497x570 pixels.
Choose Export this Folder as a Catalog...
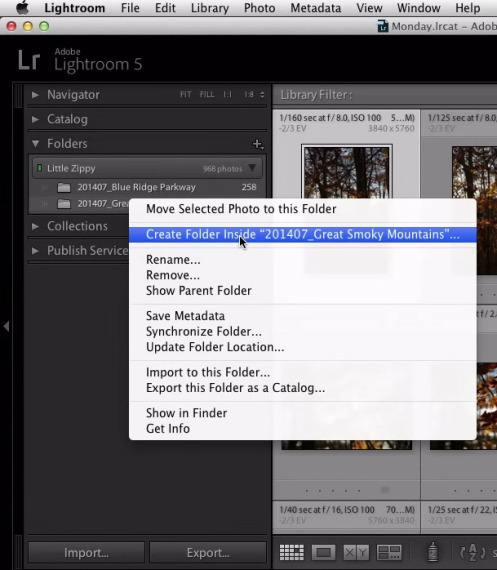pyautogui.click(x=302, y=388)
